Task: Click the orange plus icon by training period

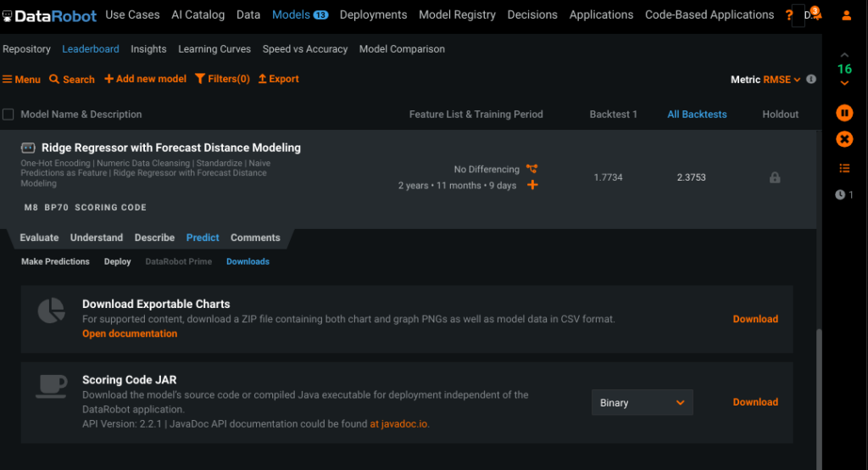Action: tap(532, 185)
